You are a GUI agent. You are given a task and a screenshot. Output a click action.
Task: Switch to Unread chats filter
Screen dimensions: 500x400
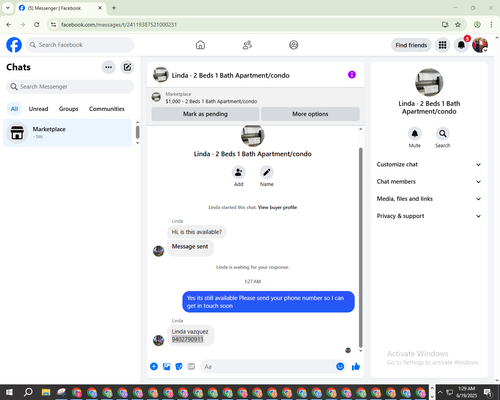(38, 109)
